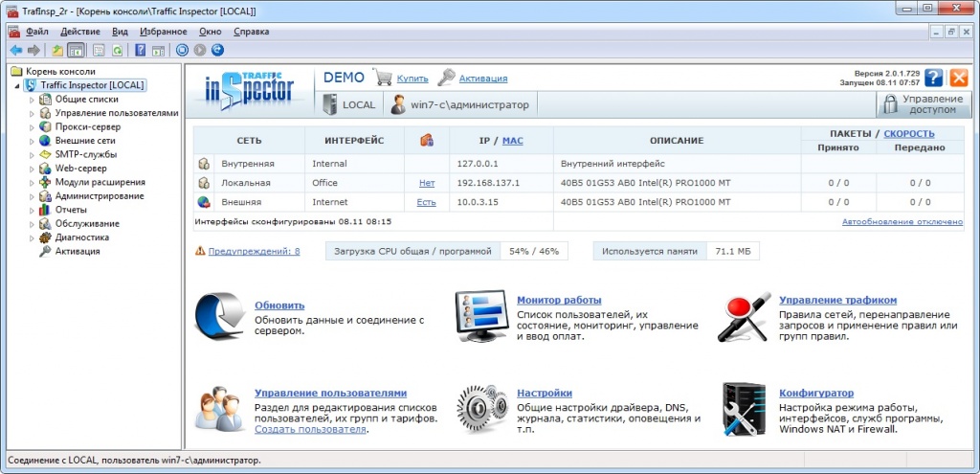The image size is (980, 474).
Task: Click the firewall icon column header
Action: [427, 141]
